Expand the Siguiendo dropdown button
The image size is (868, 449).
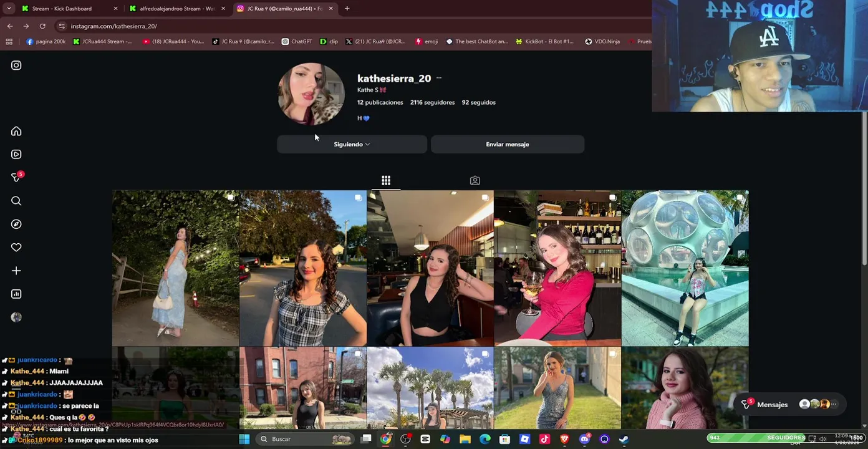352,144
